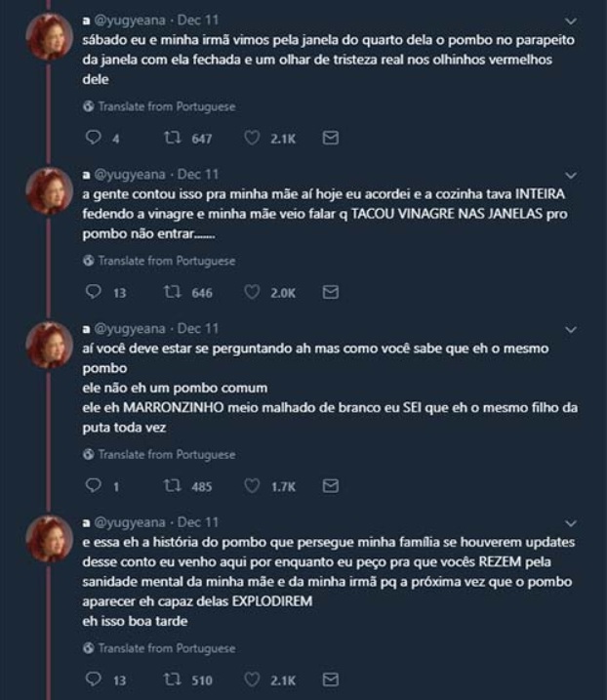Expand the chevron menu on the last tweet
Viewport: 607px width, 700px height.
pos(571,522)
